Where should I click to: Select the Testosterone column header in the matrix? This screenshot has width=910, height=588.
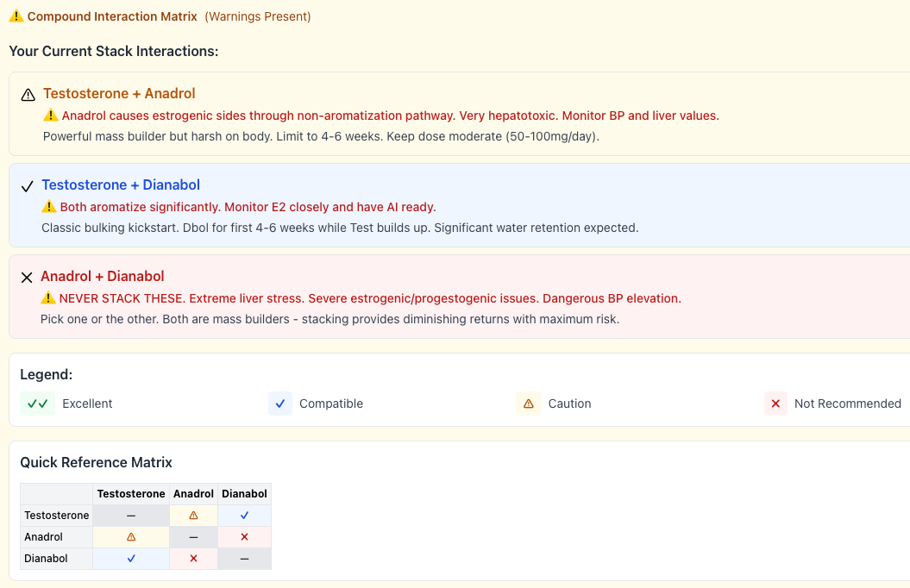click(x=131, y=493)
